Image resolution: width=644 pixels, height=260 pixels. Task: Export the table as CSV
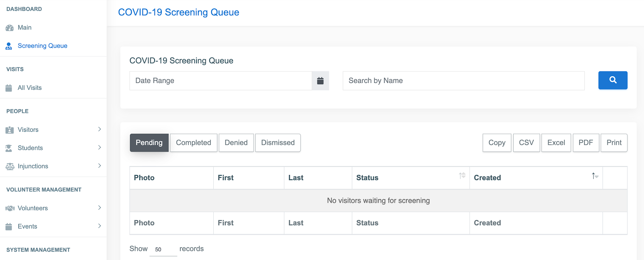[x=526, y=143]
